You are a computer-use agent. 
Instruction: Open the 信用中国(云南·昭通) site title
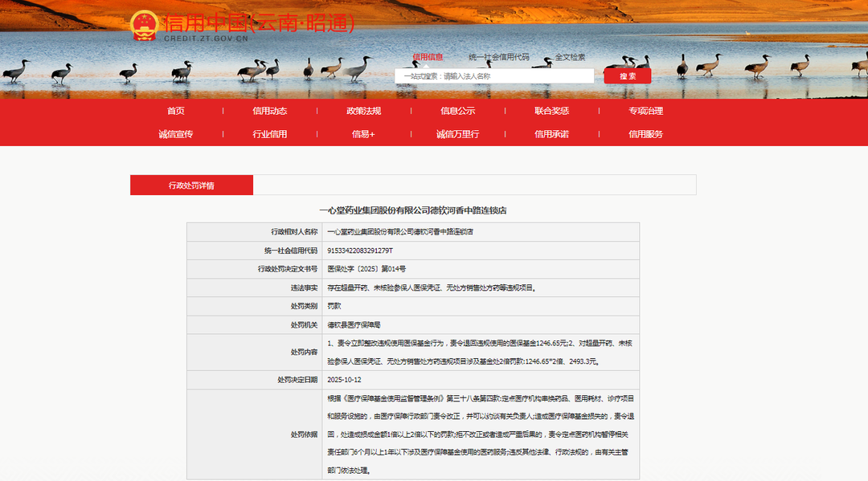point(259,24)
